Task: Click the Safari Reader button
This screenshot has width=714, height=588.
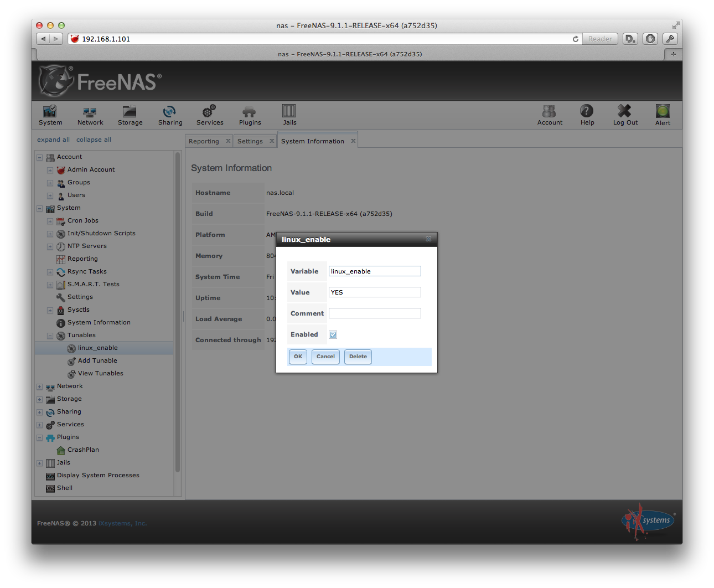Action: (x=600, y=39)
